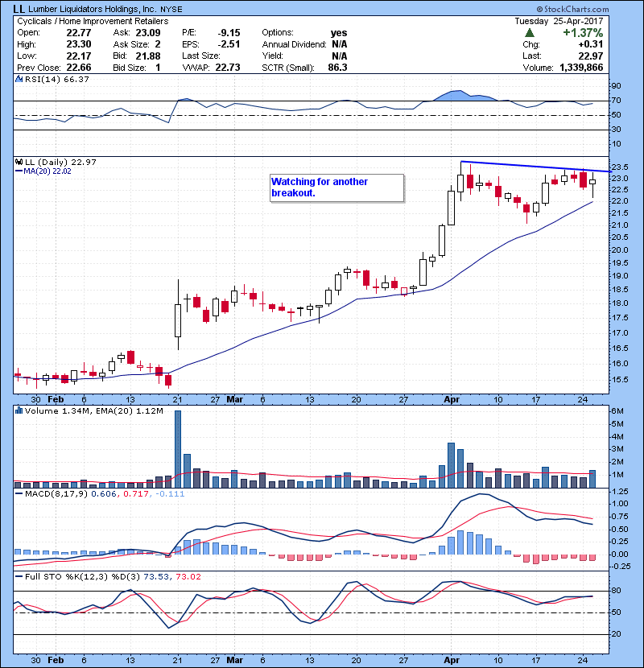Click the Full STO legend line marker

pos(19,576)
